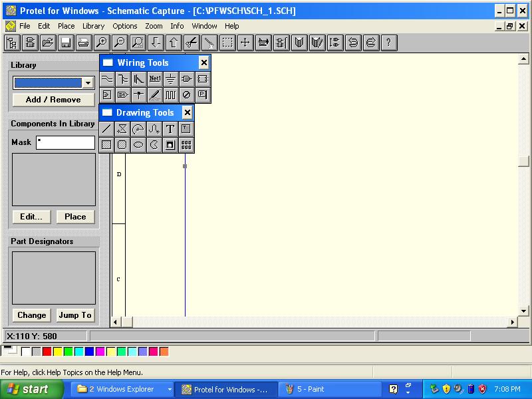Click the scissors cut icon

coord(192,43)
